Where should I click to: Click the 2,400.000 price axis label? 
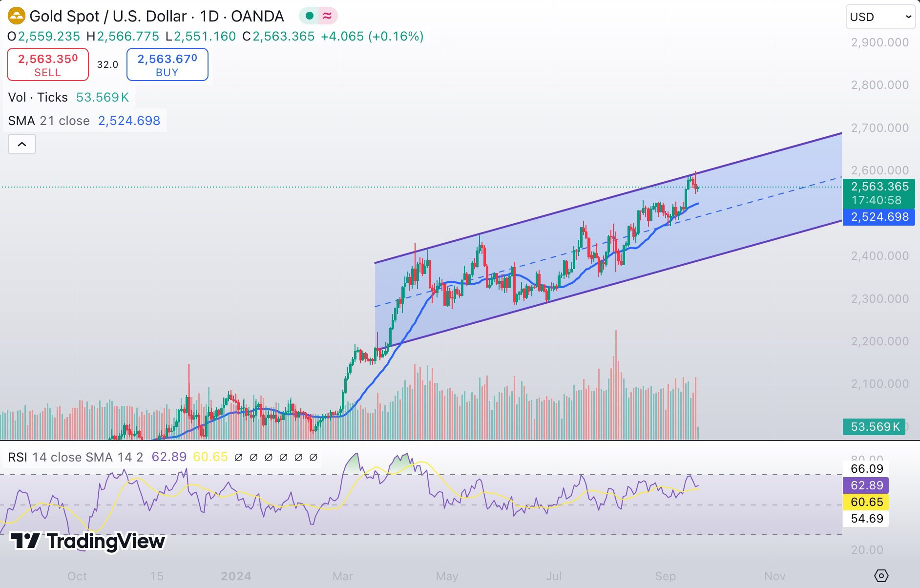pyautogui.click(x=880, y=256)
